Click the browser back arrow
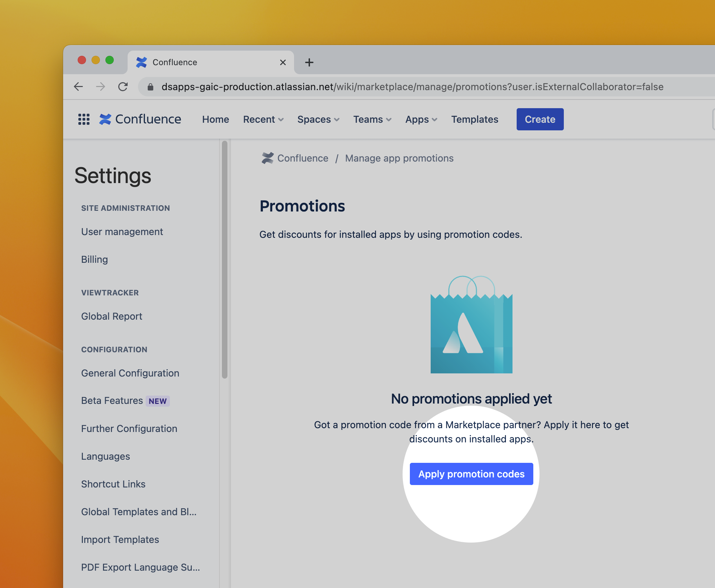 (x=79, y=87)
